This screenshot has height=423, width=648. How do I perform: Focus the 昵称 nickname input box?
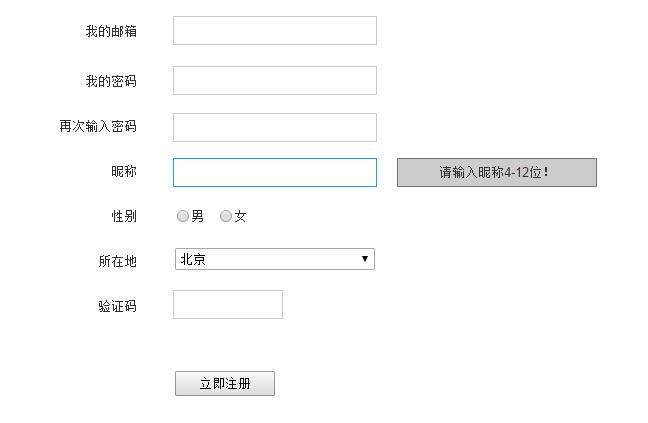[x=274, y=172]
